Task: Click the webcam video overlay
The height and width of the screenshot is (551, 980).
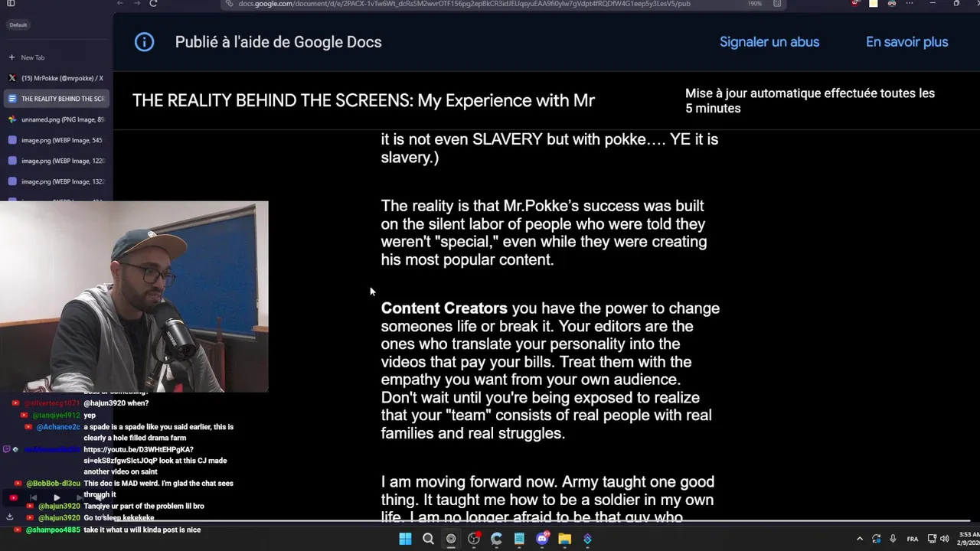Action: pyautogui.click(x=134, y=297)
